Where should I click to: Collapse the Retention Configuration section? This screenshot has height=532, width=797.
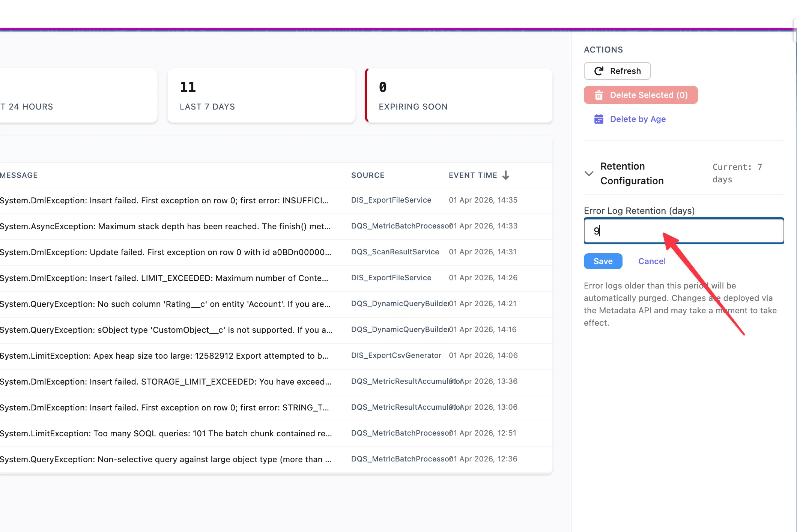tap(589, 173)
